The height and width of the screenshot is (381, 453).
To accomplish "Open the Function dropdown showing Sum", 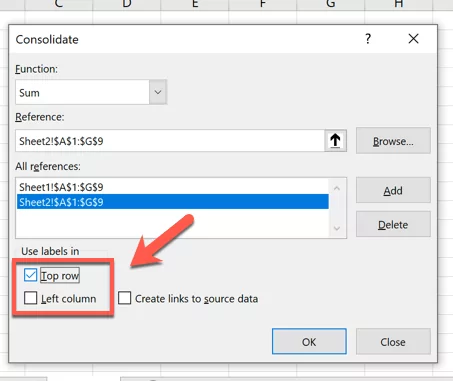I will click(91, 92).
